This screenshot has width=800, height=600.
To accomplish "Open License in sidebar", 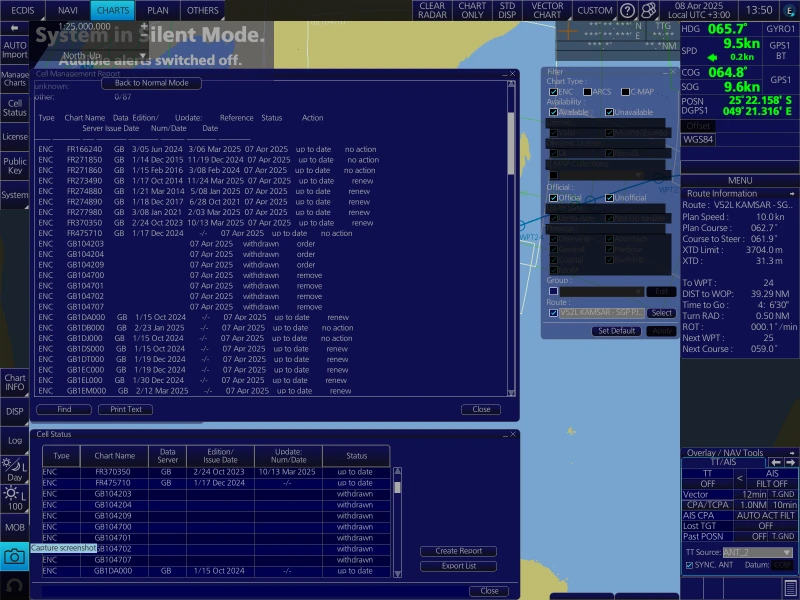I will coord(14,137).
